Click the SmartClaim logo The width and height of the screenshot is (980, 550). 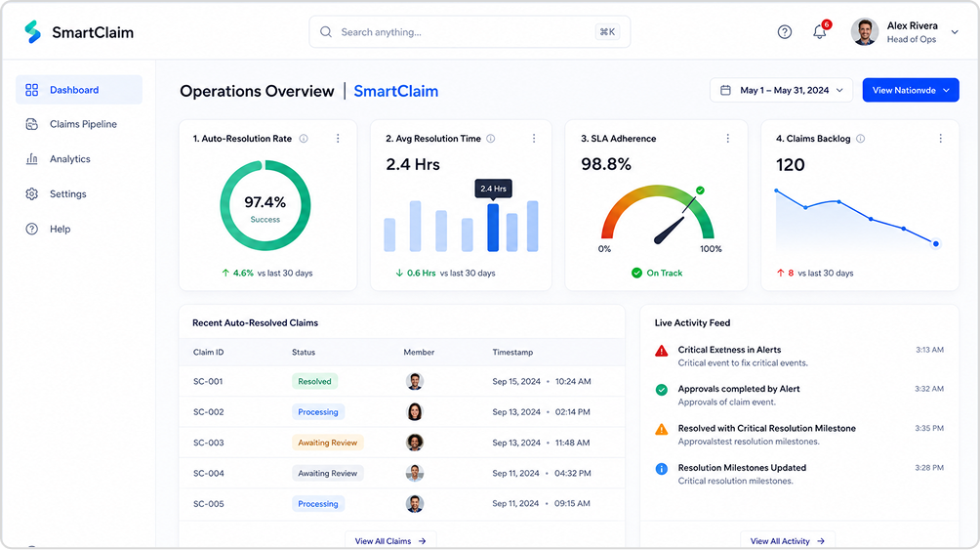point(79,32)
